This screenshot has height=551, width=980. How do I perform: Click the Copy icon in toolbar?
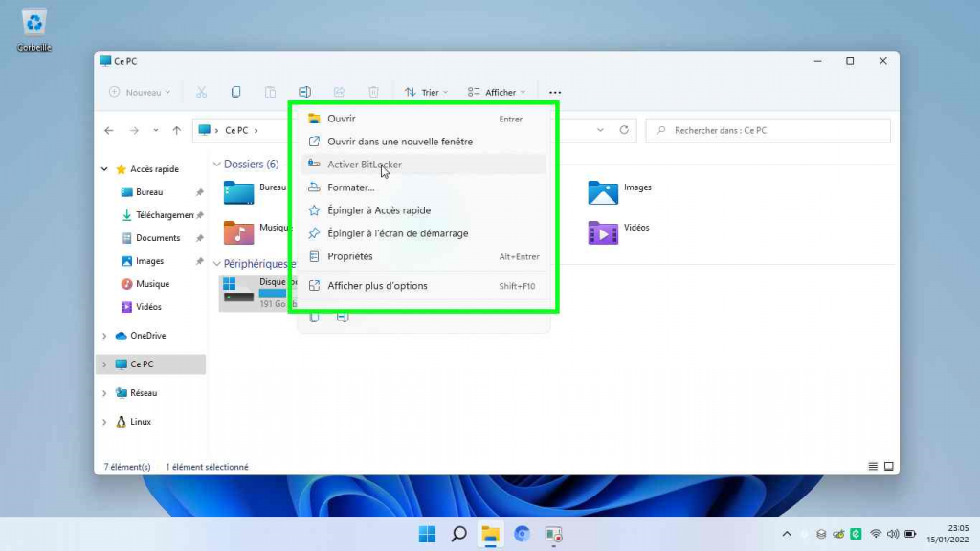235,92
